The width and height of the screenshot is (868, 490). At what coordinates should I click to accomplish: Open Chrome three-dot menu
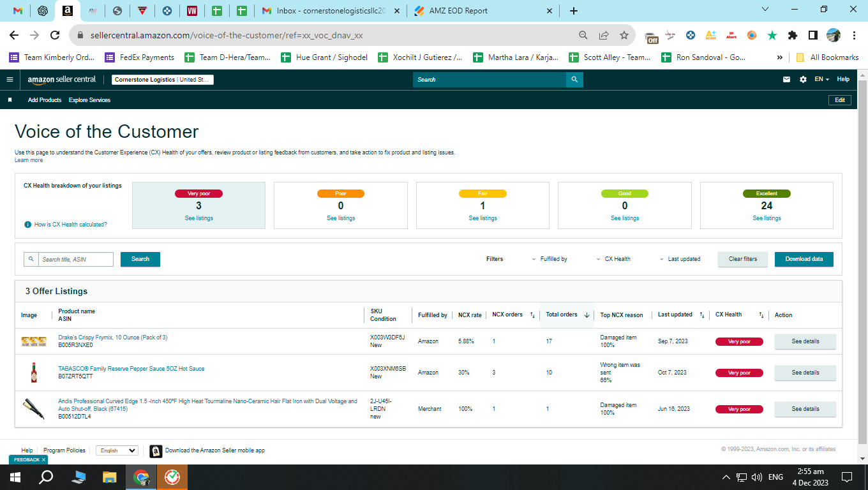854,35
